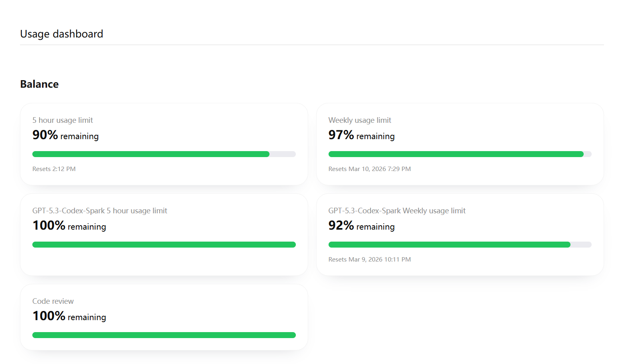Click the 97% remaining value
The width and height of the screenshot is (618, 364).
point(361,136)
